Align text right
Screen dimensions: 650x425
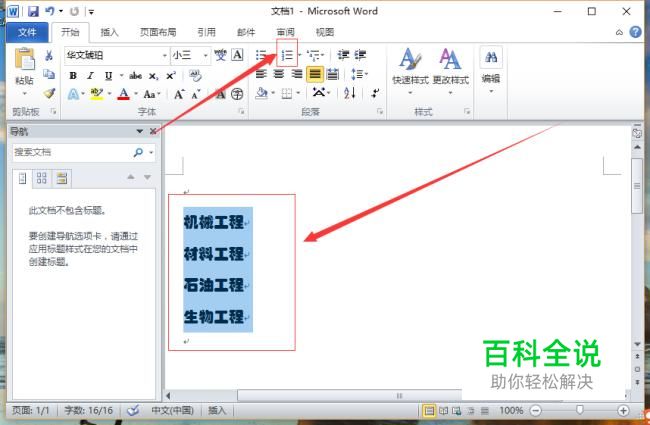(x=297, y=74)
